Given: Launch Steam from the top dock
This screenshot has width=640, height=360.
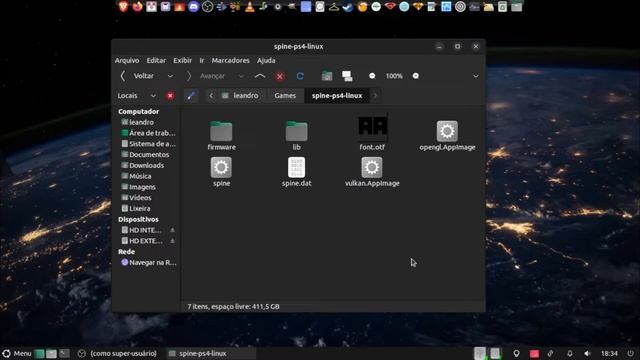Looking at the screenshot, I should tap(348, 6).
